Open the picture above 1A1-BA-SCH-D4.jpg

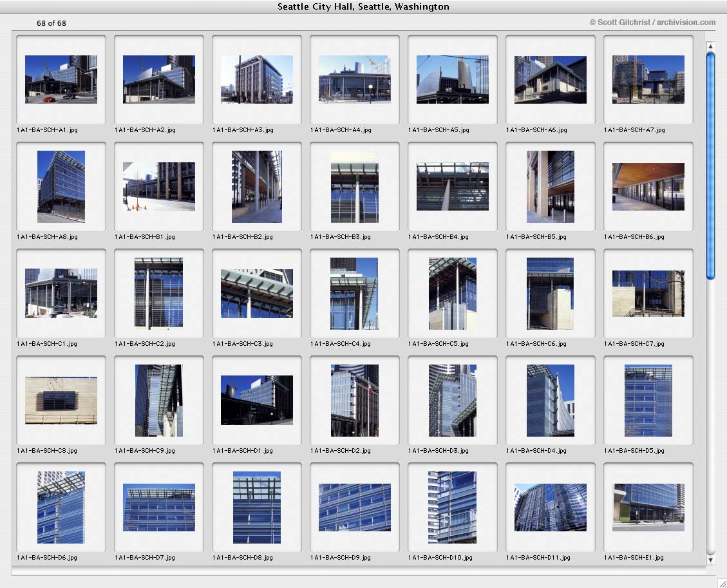pyautogui.click(x=551, y=400)
